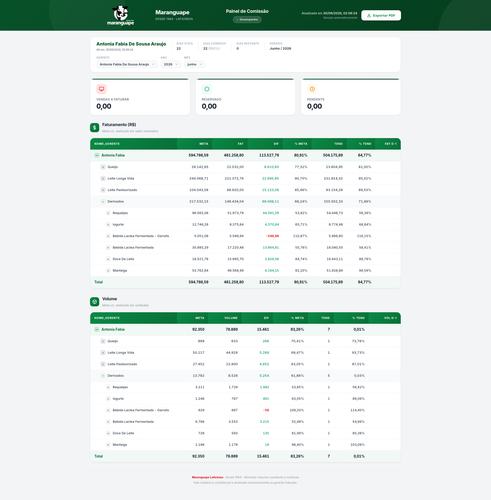Expand Doce De Leite in Faturamento table

click(108, 259)
